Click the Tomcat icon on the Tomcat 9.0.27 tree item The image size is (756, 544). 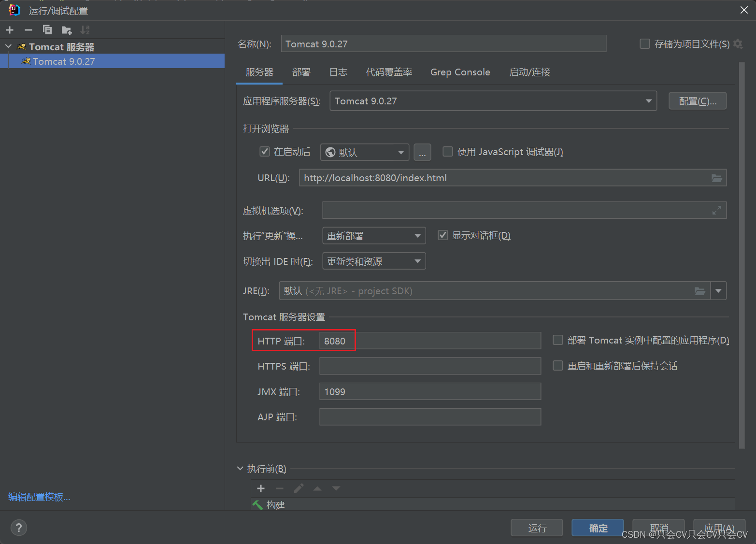(26, 61)
